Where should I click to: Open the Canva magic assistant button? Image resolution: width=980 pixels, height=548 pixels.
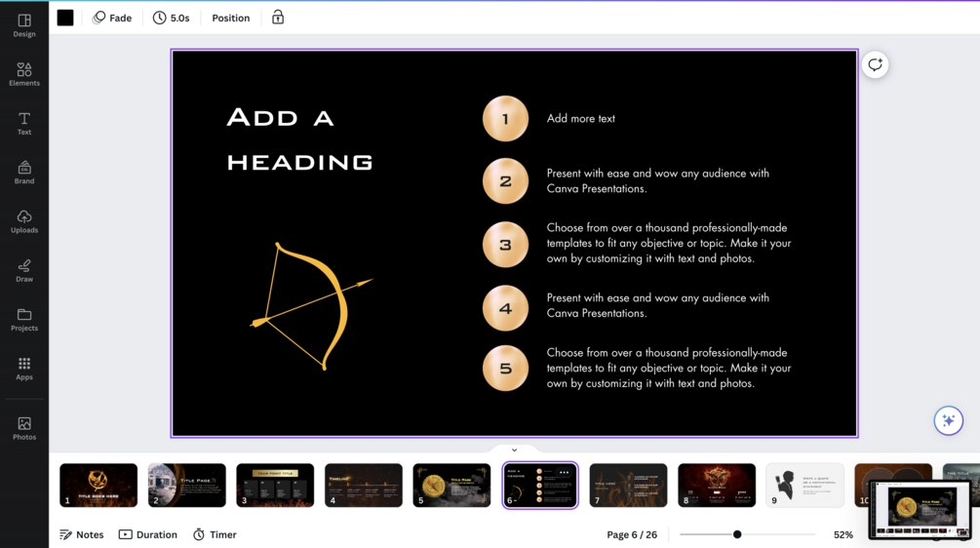point(948,420)
